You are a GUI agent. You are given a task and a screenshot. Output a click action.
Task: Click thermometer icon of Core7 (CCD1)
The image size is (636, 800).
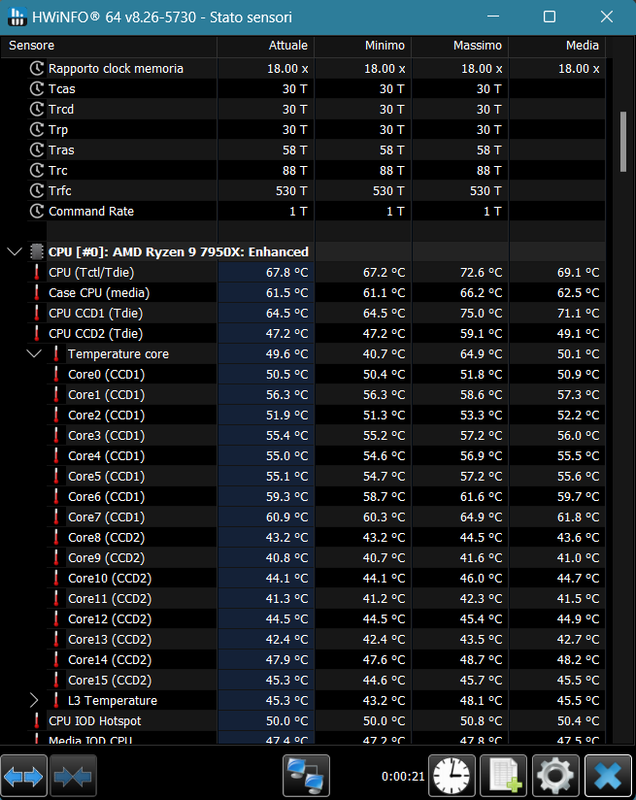pyautogui.click(x=56, y=517)
